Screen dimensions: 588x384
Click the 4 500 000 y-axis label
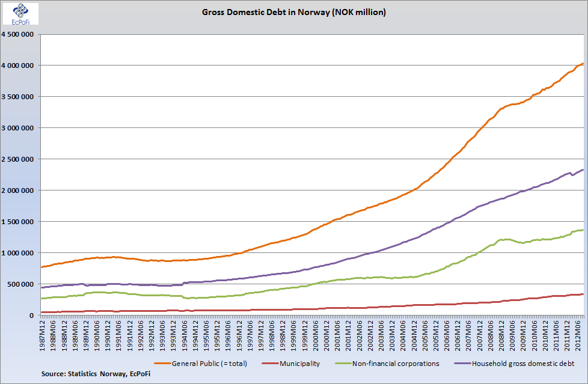click(x=19, y=34)
